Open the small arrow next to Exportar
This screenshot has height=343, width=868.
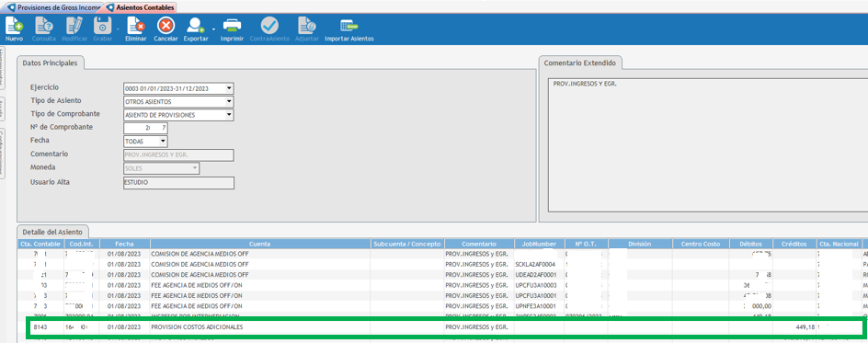[213, 29]
